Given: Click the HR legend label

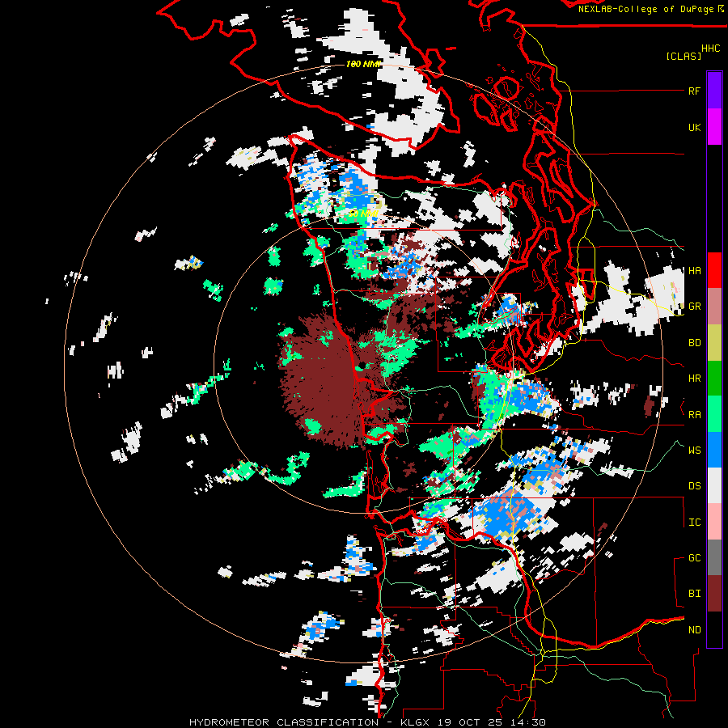Looking at the screenshot, I should [694, 379].
